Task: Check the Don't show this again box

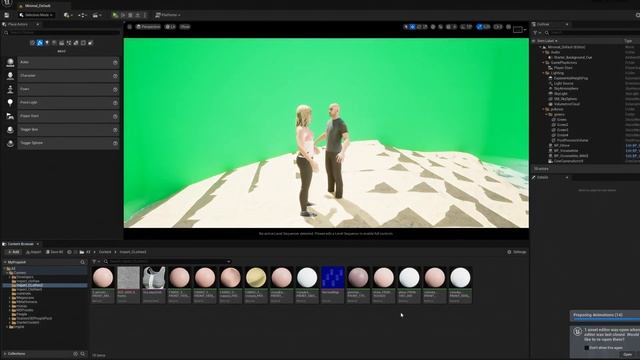Action: 587,348
